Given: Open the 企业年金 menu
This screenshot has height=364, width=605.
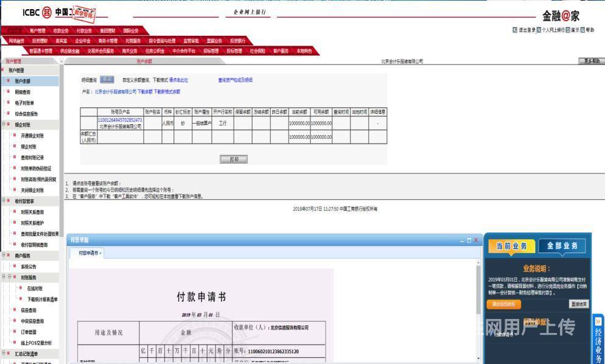Looking at the screenshot, I should tap(83, 41).
